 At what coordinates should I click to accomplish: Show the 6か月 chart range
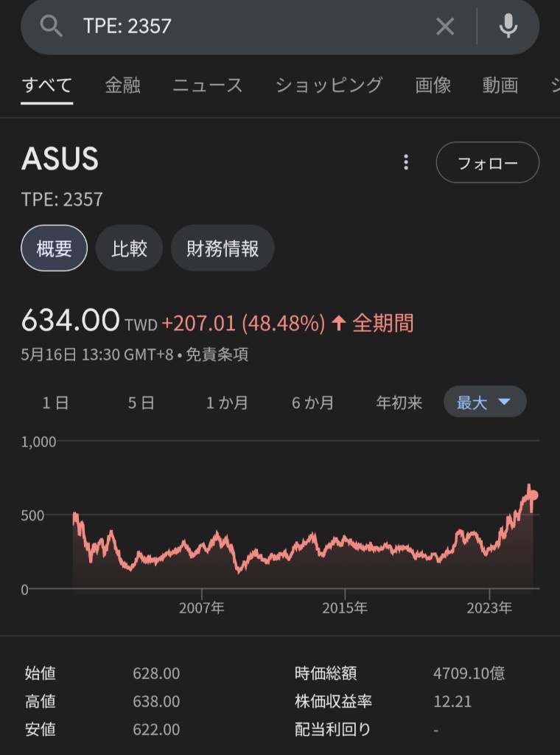tap(312, 402)
